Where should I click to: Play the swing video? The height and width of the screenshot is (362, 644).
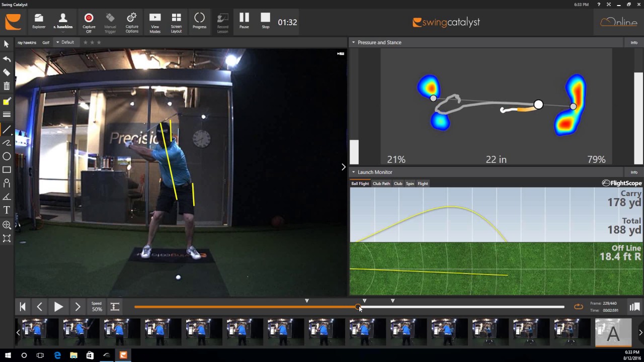click(58, 307)
